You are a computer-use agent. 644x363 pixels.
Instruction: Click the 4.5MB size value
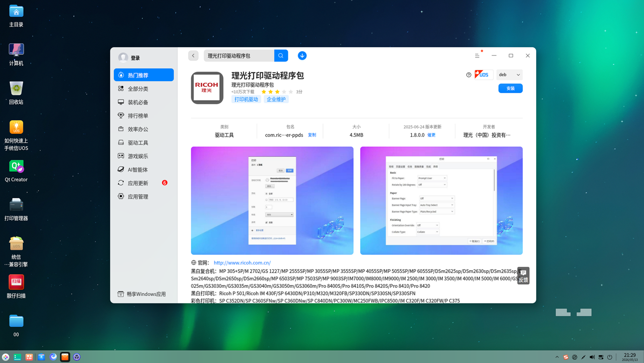click(x=357, y=135)
